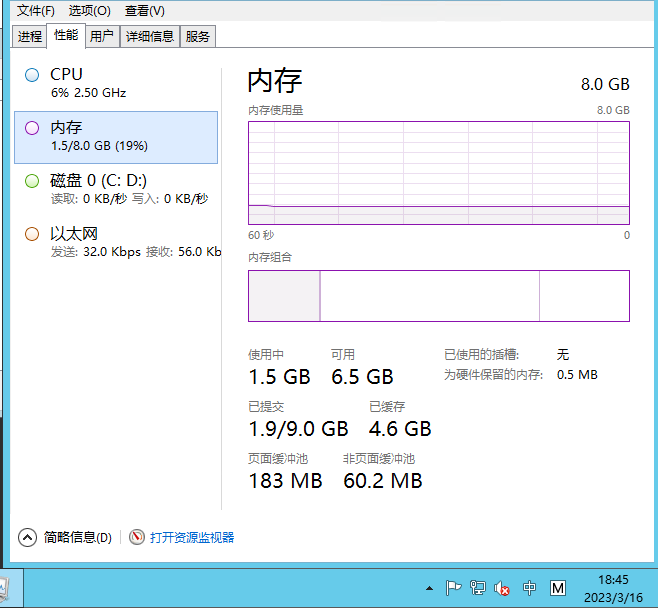Switch to the 进程 tab
The image size is (658, 608).
coord(30,37)
